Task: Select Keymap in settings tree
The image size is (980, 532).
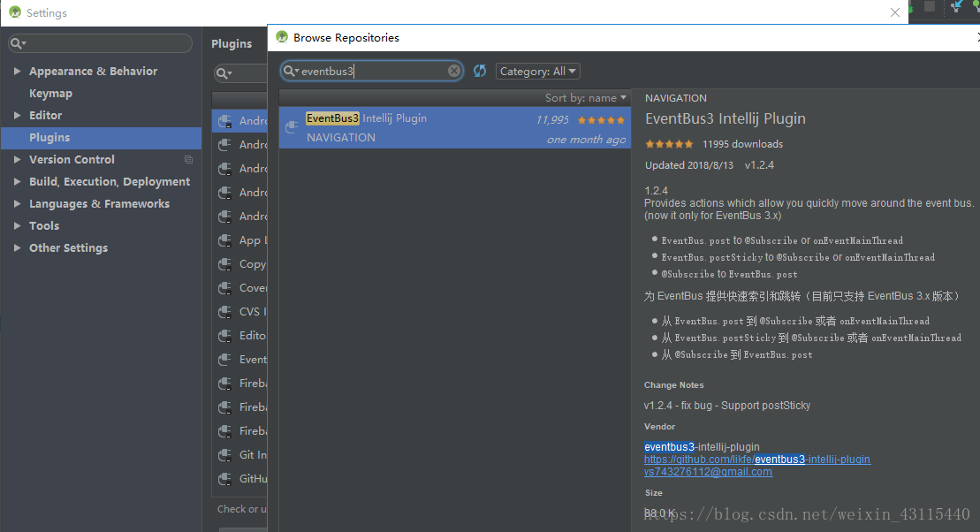Action: coord(50,93)
